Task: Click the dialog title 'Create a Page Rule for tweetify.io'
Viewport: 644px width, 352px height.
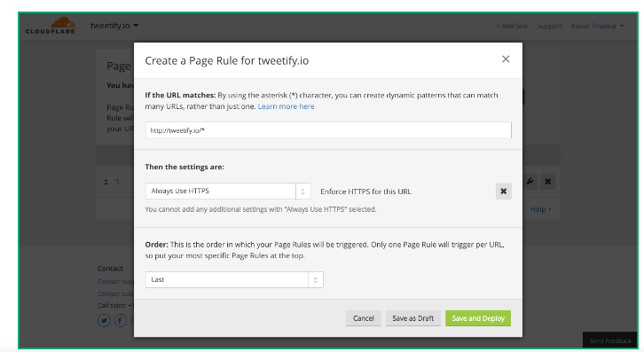Action: click(227, 61)
